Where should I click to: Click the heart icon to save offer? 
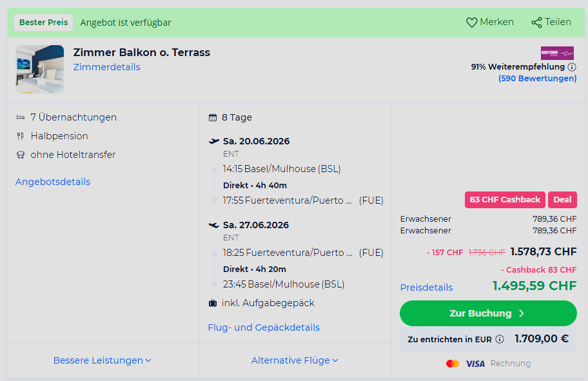pos(472,23)
